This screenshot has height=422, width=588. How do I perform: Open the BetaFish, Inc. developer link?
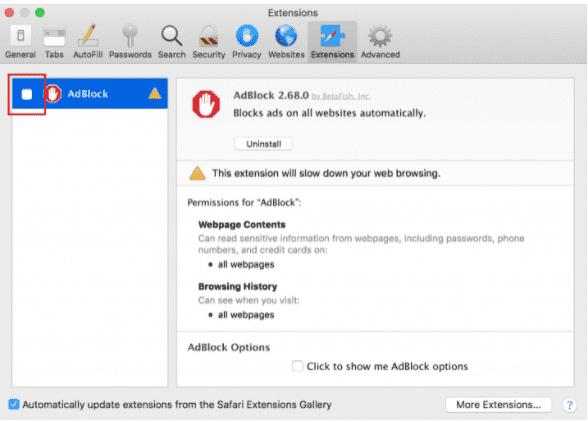click(341, 96)
